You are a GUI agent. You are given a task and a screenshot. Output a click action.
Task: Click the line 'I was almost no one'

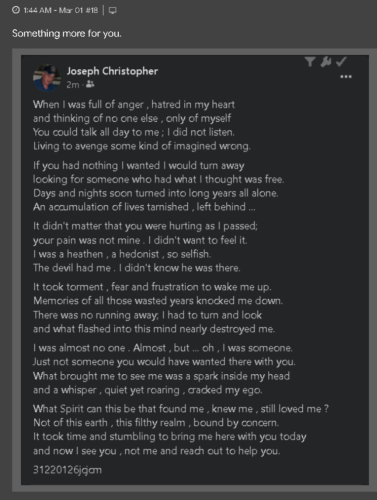click(x=163, y=348)
